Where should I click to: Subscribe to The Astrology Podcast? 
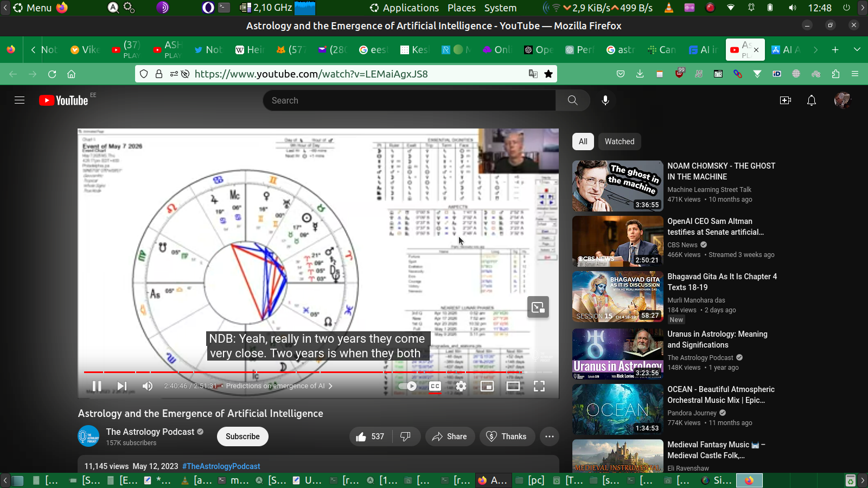(242, 436)
